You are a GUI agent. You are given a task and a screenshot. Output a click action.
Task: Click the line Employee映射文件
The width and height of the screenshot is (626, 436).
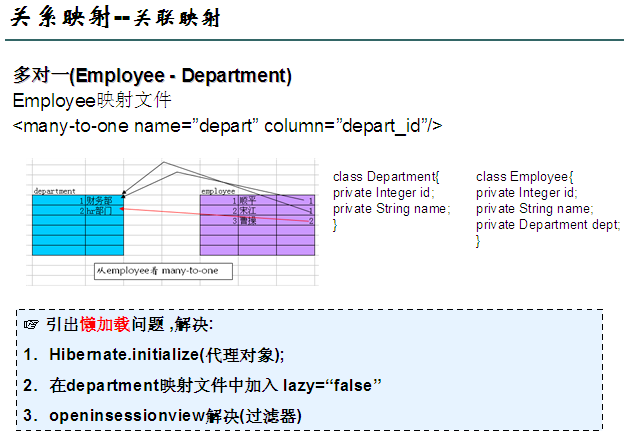(x=92, y=100)
